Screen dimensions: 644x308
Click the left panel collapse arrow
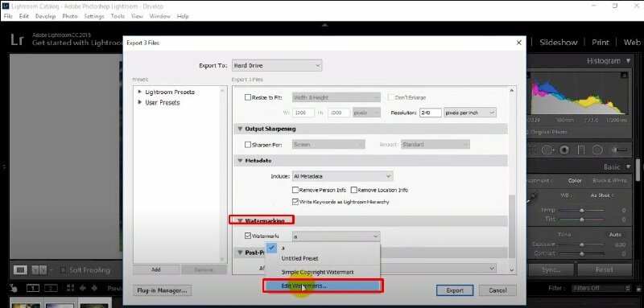[4, 167]
